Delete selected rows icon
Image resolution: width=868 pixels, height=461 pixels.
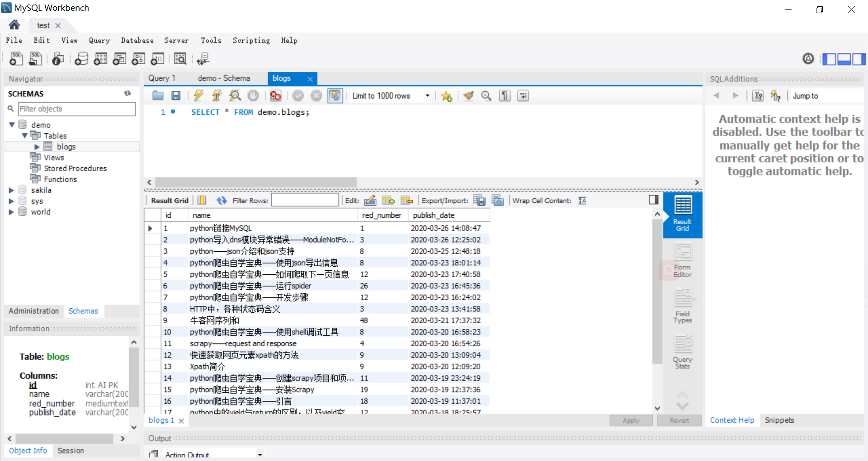tap(407, 200)
